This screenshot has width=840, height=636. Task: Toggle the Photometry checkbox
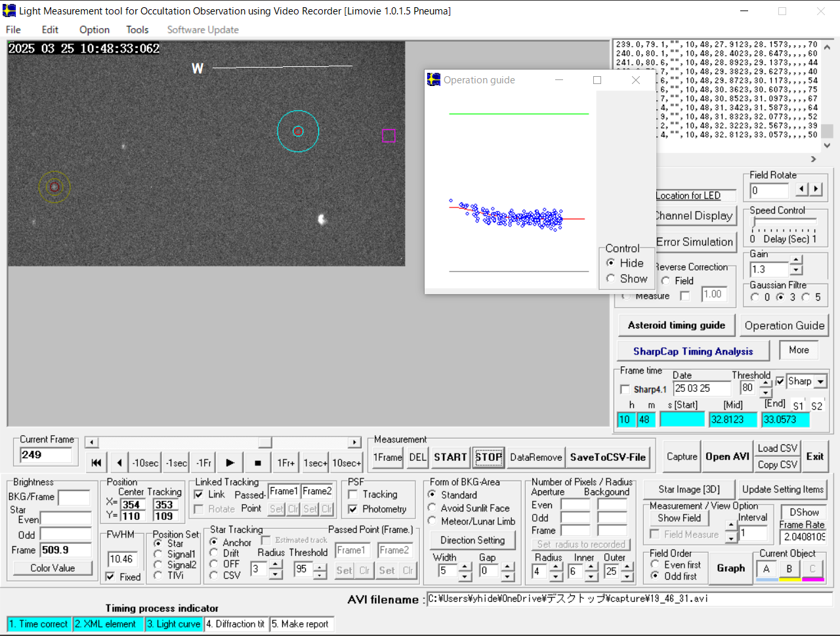pyautogui.click(x=353, y=509)
